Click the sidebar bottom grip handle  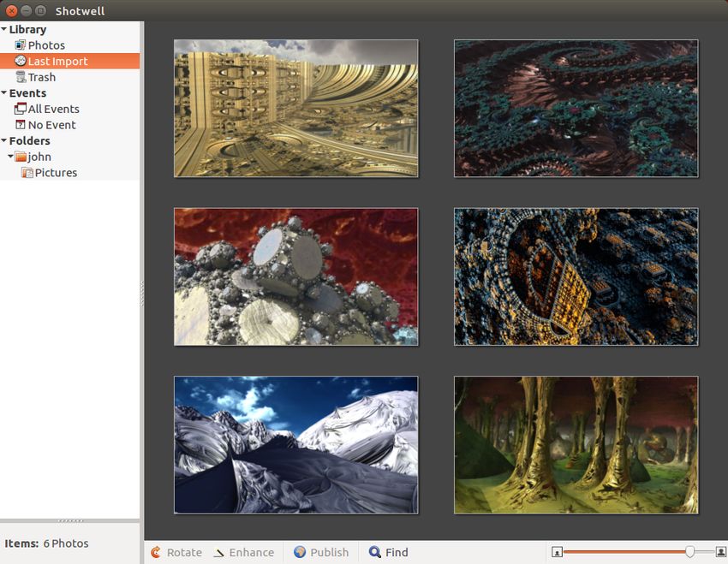[x=70, y=521]
